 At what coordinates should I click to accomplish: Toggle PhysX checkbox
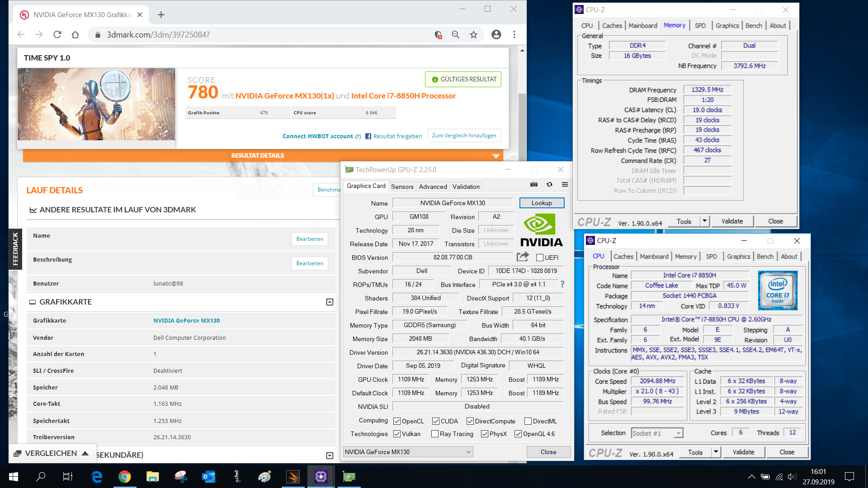tap(485, 434)
